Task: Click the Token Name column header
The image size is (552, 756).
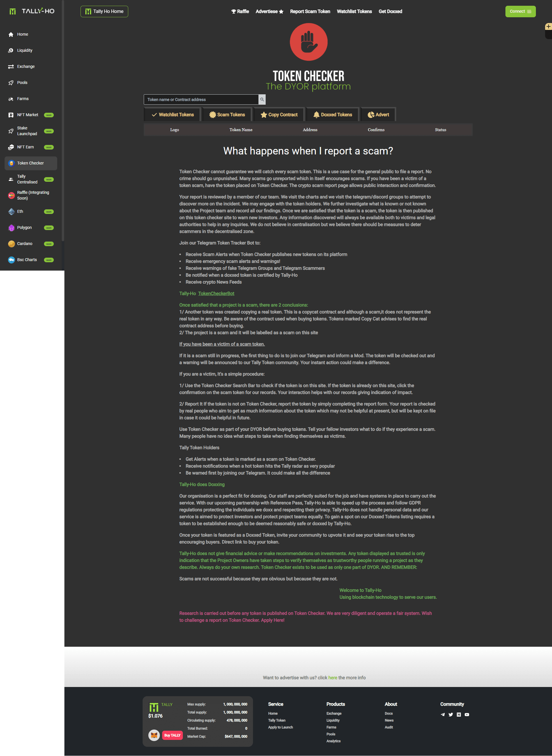Action: 241,130
